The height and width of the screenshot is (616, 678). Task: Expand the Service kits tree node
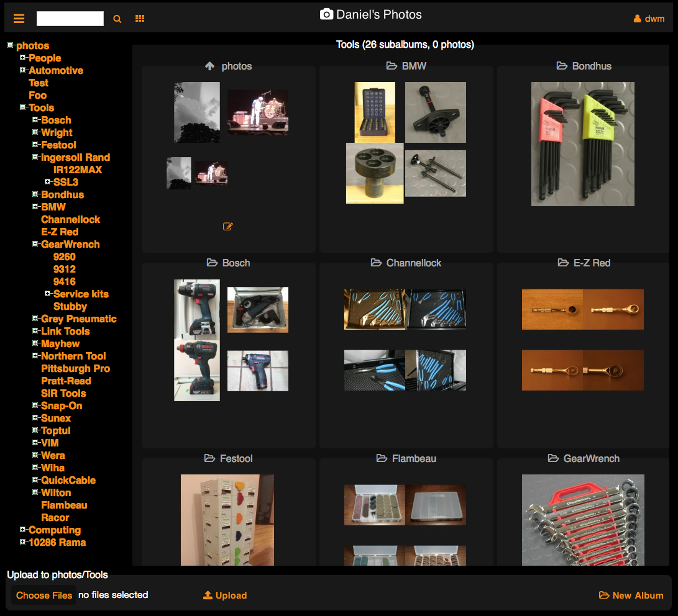tap(48, 293)
